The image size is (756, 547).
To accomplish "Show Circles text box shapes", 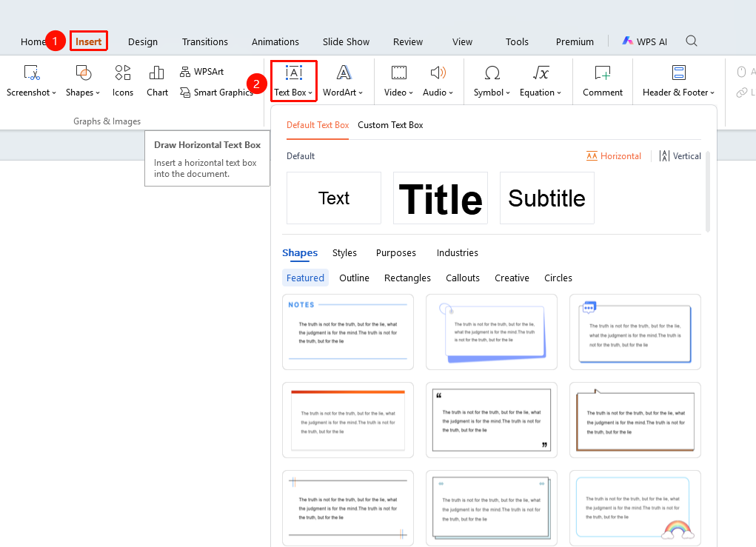I will [x=558, y=278].
